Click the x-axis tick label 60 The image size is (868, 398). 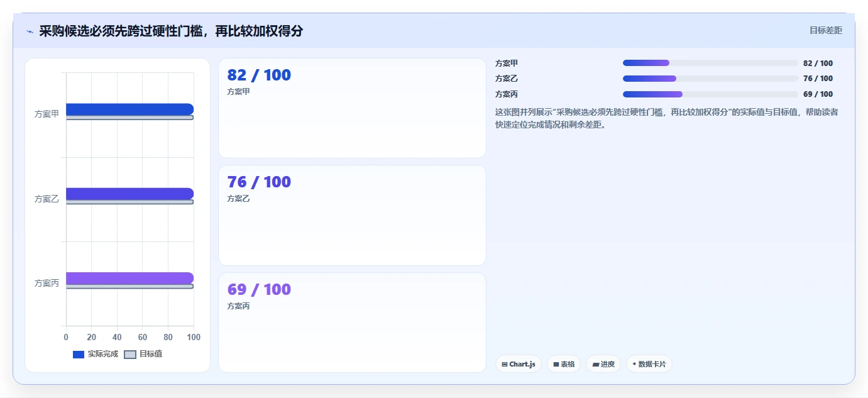tap(143, 337)
